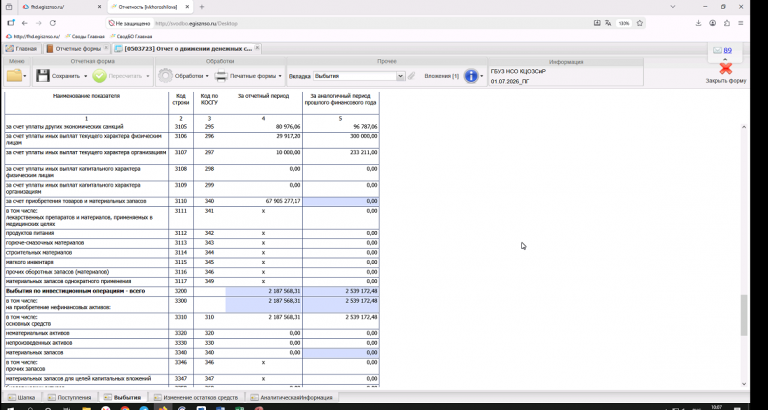
Task: Expand the Обработки dropdown arrow
Action: (x=207, y=76)
